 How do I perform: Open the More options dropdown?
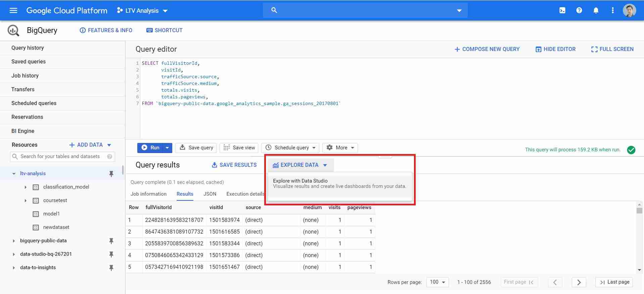pyautogui.click(x=340, y=148)
